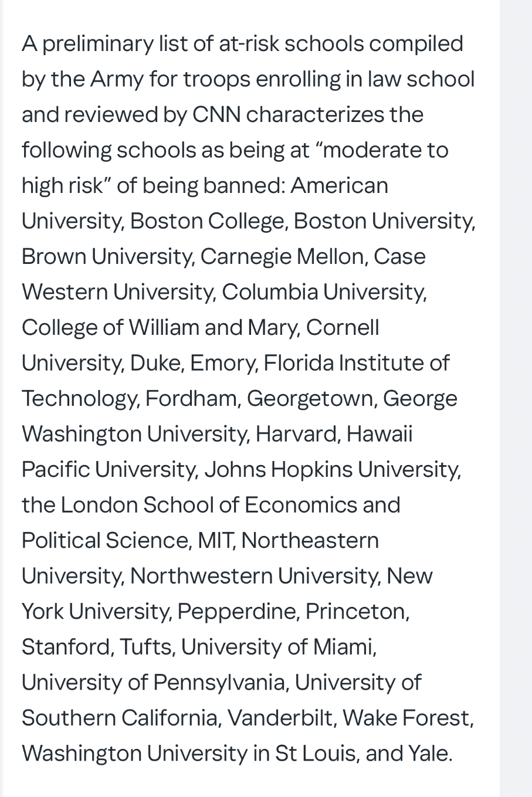The width and height of the screenshot is (532, 797).
Task: Click the word "Princeton"
Action: (356, 611)
